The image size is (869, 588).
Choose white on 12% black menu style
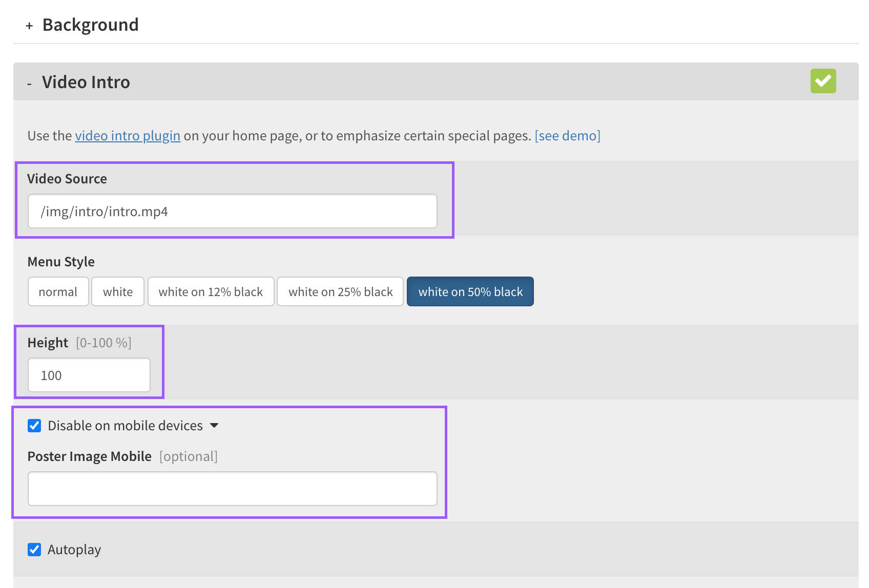[211, 292]
